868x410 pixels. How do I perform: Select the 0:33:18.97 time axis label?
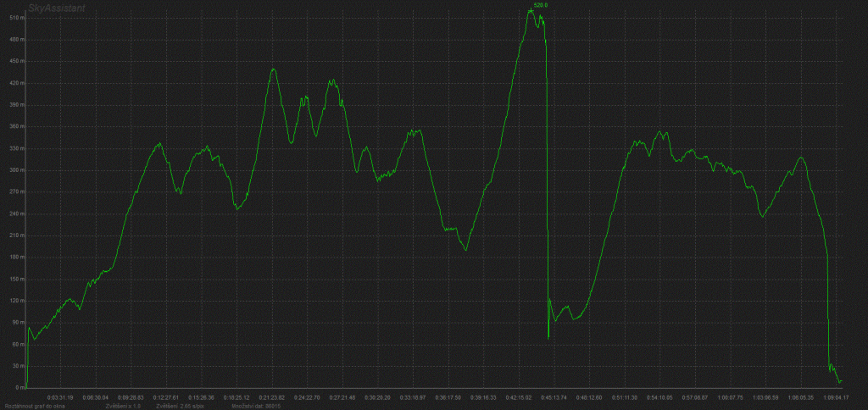pyautogui.click(x=412, y=396)
